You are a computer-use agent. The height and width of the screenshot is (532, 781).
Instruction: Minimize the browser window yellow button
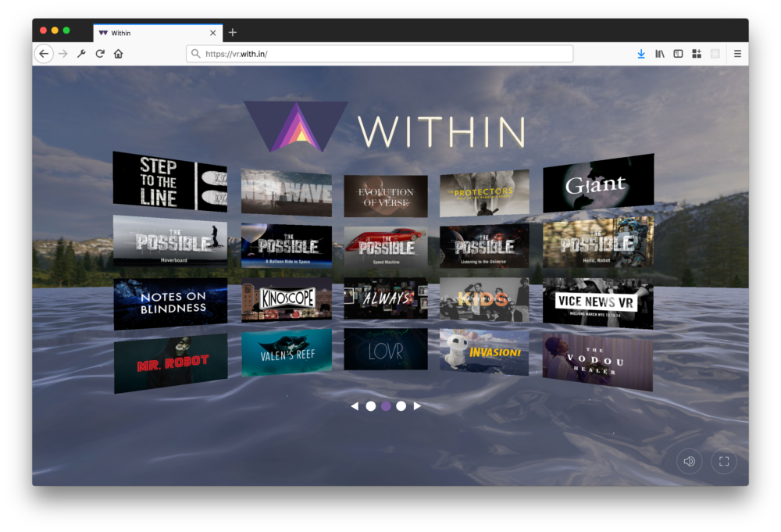[x=55, y=30]
